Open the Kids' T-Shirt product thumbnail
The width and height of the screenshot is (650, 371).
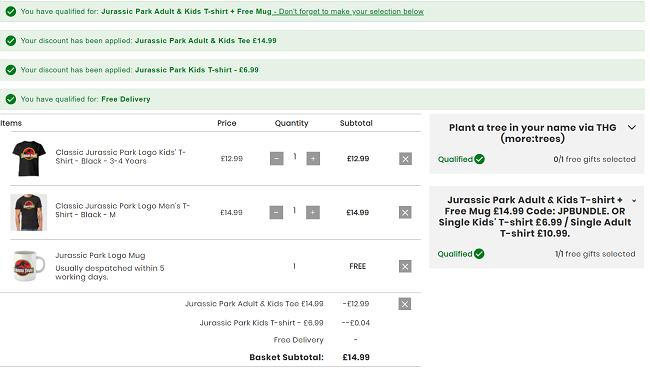(x=29, y=158)
